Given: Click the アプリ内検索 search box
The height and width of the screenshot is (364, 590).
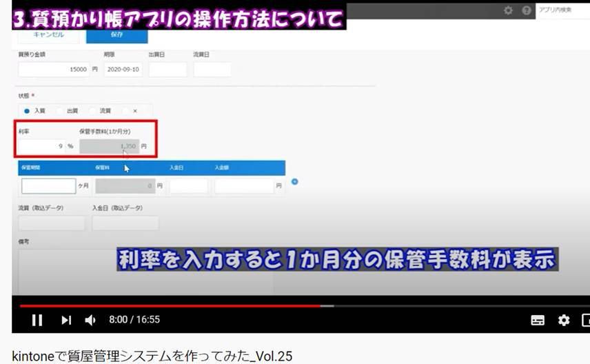Looking at the screenshot, I should [562, 10].
